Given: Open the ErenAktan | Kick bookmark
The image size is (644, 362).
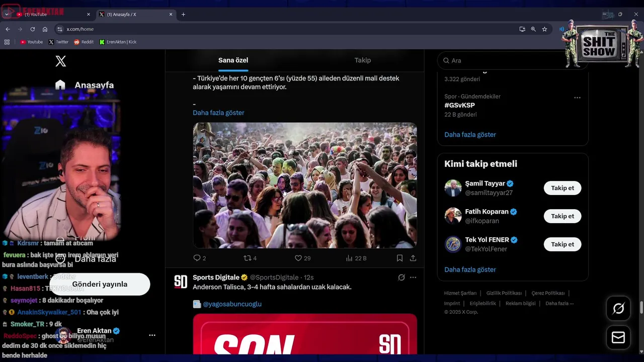Looking at the screenshot, I should pos(118,42).
